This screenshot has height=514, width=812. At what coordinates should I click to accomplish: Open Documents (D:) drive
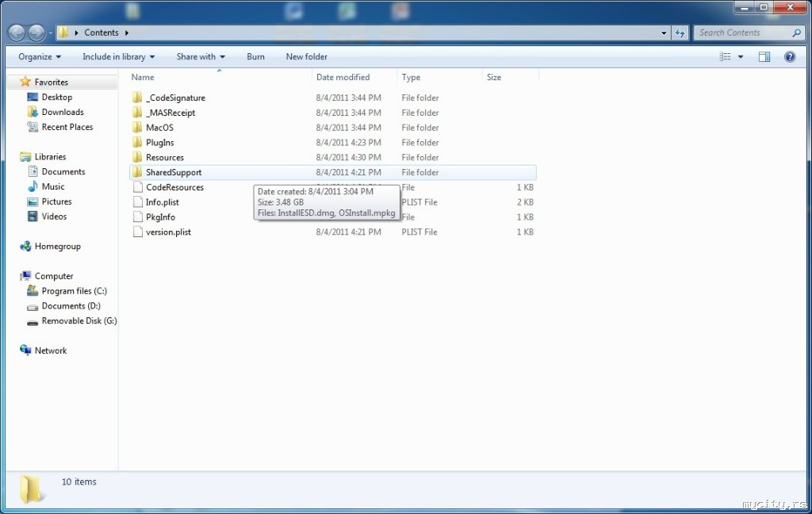coord(71,306)
